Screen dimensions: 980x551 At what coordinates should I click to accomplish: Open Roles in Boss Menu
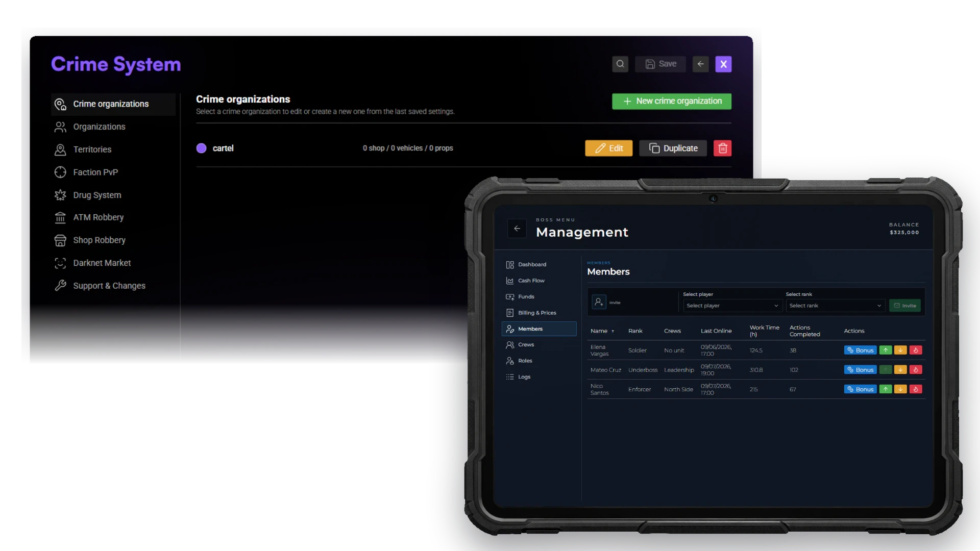point(539,361)
